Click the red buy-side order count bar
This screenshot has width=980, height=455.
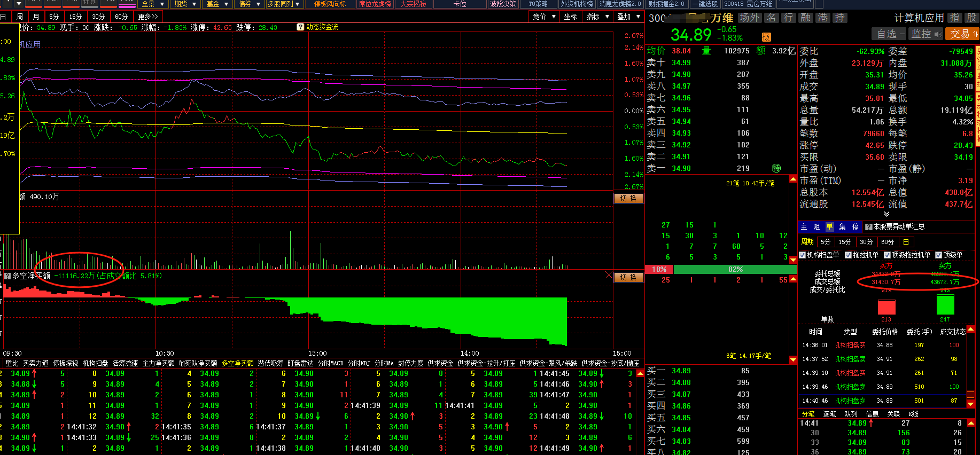[886, 307]
